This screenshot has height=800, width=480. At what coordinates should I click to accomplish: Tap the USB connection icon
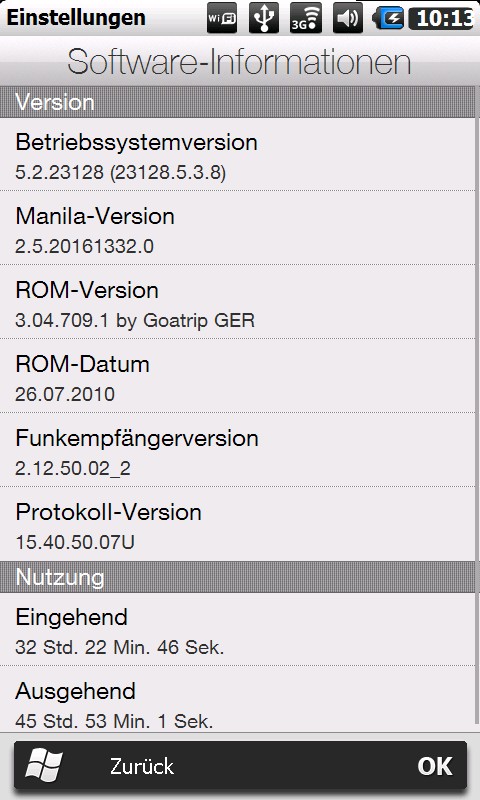pos(264,18)
